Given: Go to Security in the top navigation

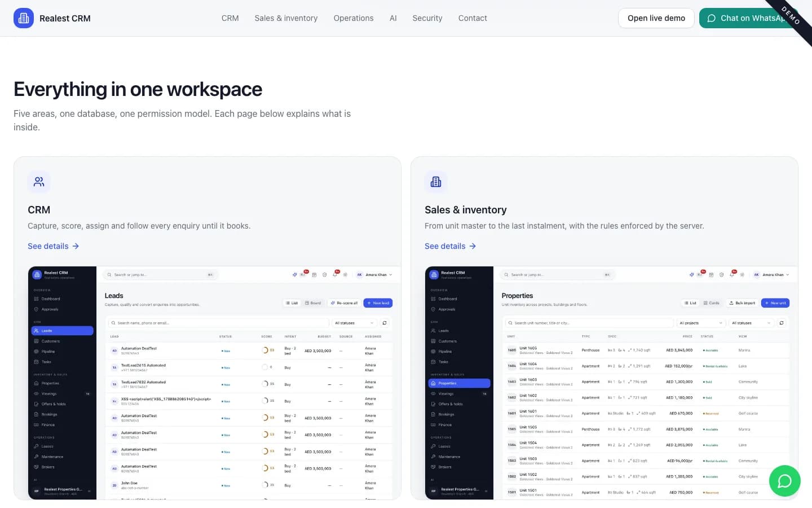Looking at the screenshot, I should click(x=427, y=18).
